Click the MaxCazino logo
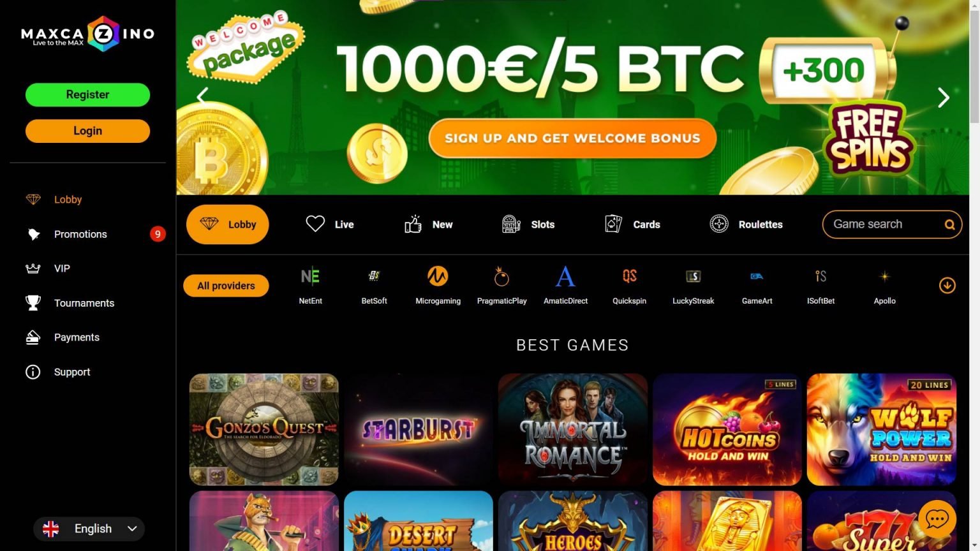 [88, 34]
